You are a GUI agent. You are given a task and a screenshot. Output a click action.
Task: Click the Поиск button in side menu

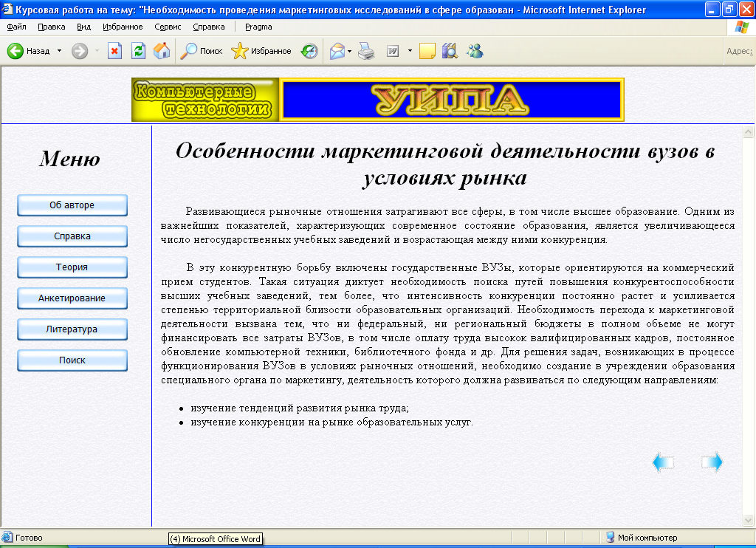[x=72, y=360]
